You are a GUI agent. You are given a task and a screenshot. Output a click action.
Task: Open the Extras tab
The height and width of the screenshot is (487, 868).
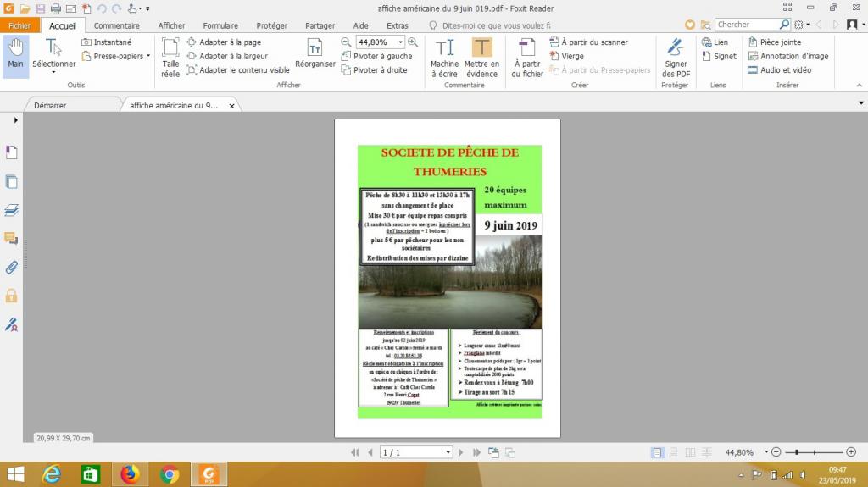coord(398,25)
